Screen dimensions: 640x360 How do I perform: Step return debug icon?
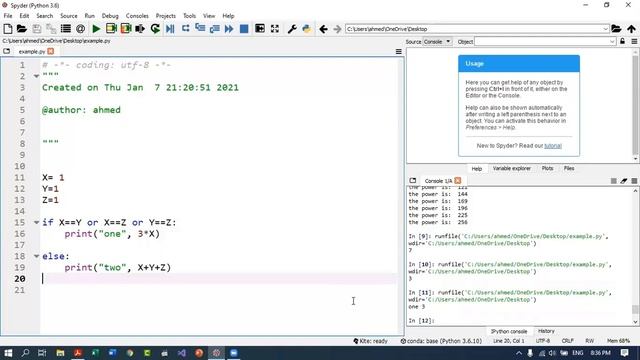click(215, 29)
